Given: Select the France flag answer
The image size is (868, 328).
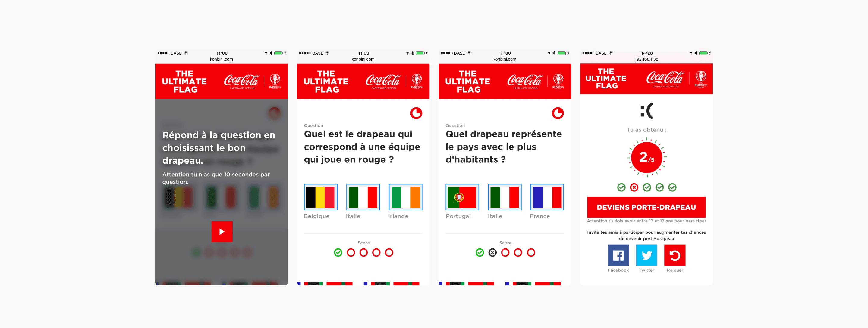Looking at the screenshot, I should pos(547,197).
